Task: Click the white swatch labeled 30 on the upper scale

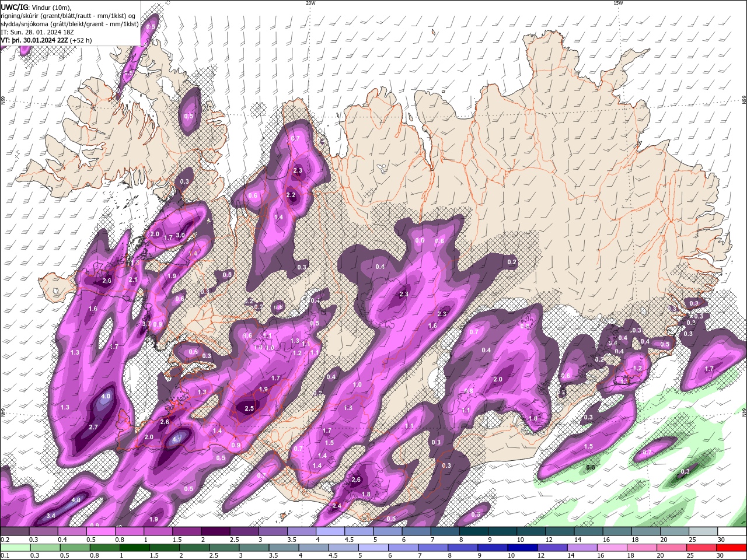Action: (x=732, y=531)
